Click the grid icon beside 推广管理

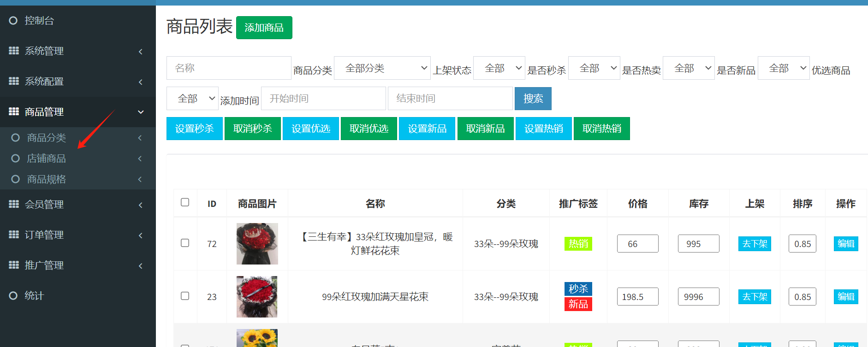point(14,265)
